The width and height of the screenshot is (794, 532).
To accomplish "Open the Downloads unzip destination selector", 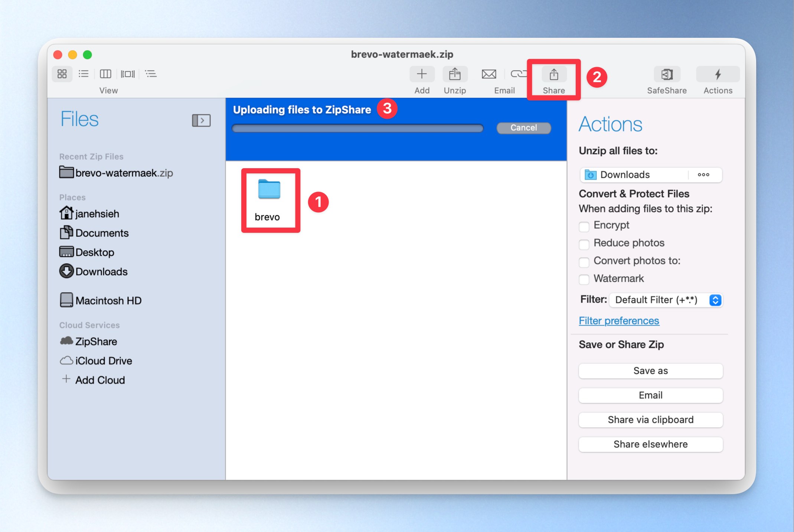I will pos(634,174).
